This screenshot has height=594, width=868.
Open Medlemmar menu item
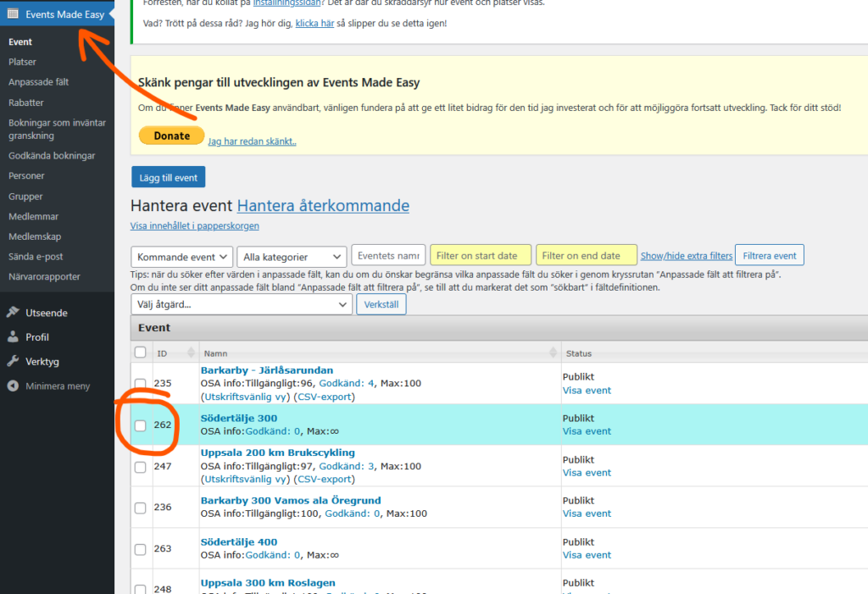pos(33,216)
